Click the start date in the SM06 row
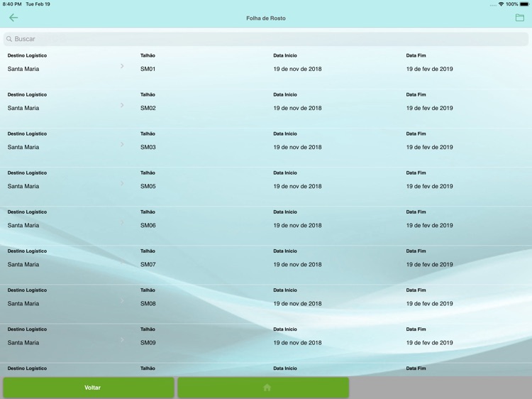 tap(297, 225)
